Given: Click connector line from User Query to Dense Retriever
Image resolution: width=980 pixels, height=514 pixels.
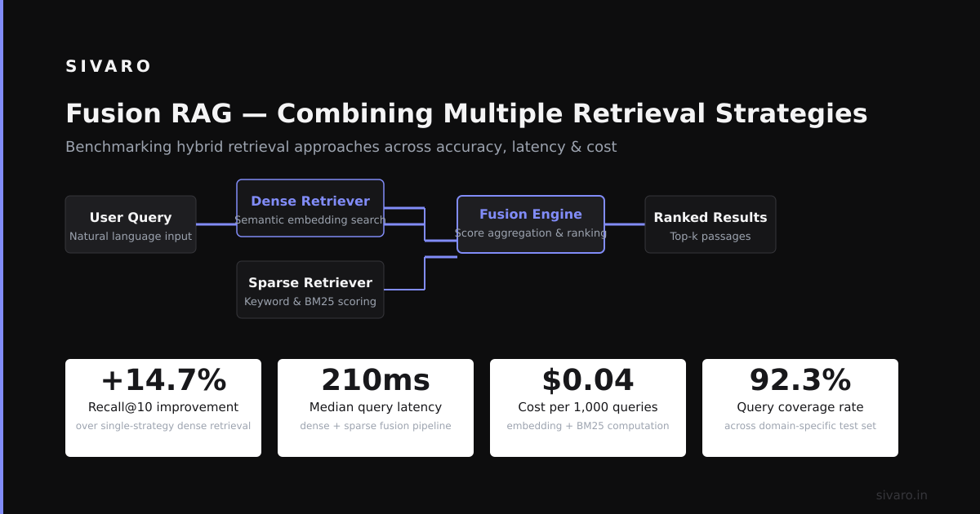Looking at the screenshot, I should tap(216, 224).
